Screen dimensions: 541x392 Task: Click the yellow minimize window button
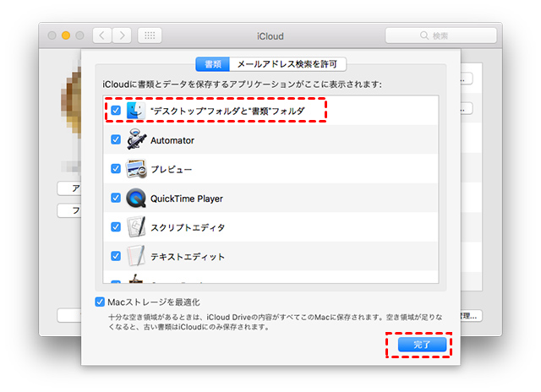point(66,35)
